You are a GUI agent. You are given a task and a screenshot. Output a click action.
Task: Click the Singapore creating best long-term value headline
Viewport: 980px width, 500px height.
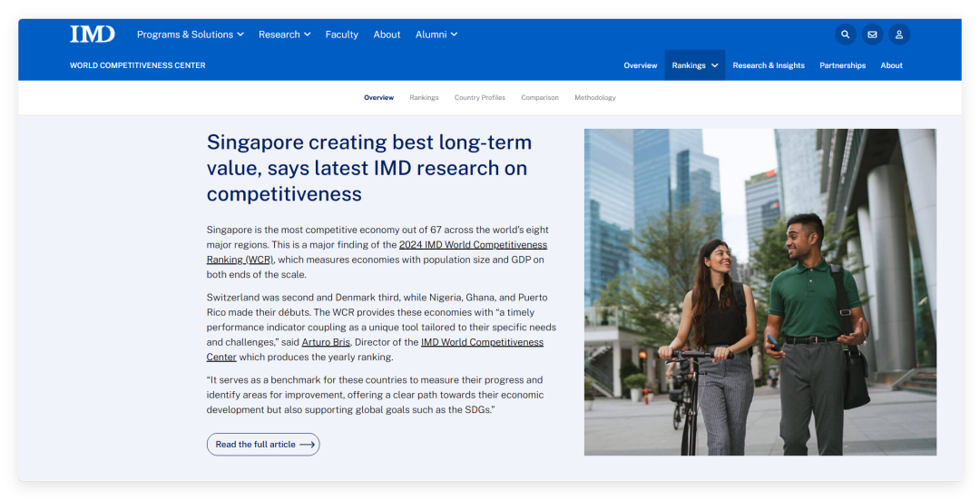coord(369,168)
